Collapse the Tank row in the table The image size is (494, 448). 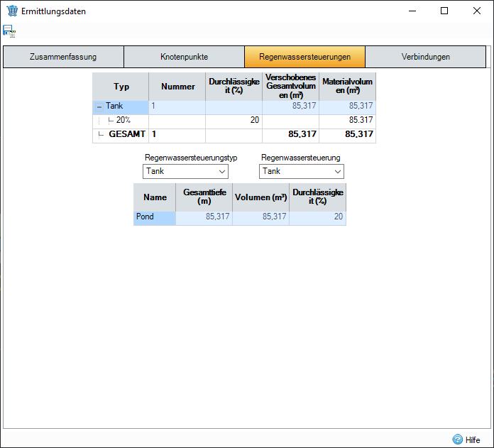click(x=99, y=107)
